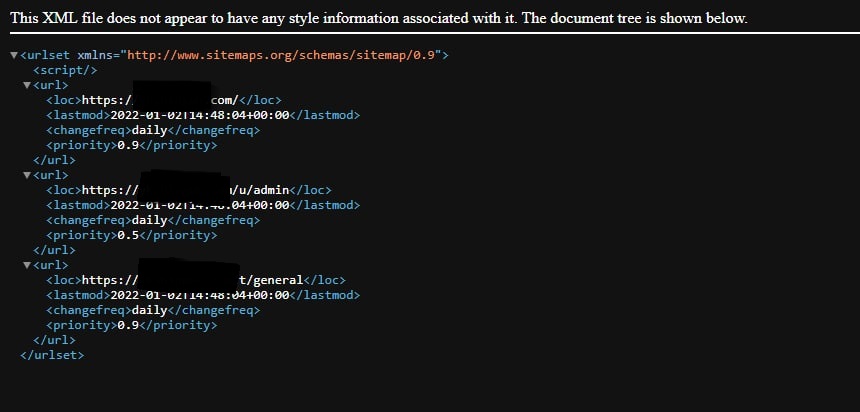Click the third url's changefreq daily line
The height and width of the screenshot is (412, 860).
pos(153,311)
